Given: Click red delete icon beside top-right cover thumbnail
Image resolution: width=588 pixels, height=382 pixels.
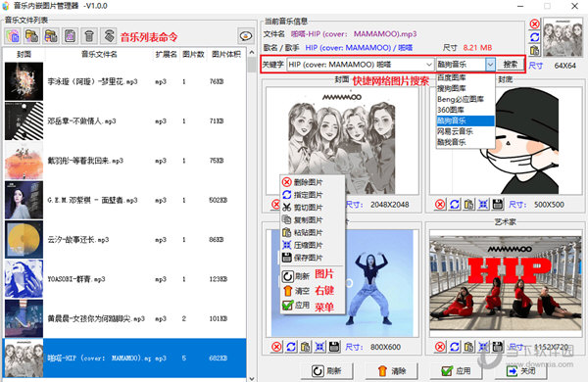Looking at the screenshot, I should [534, 24].
